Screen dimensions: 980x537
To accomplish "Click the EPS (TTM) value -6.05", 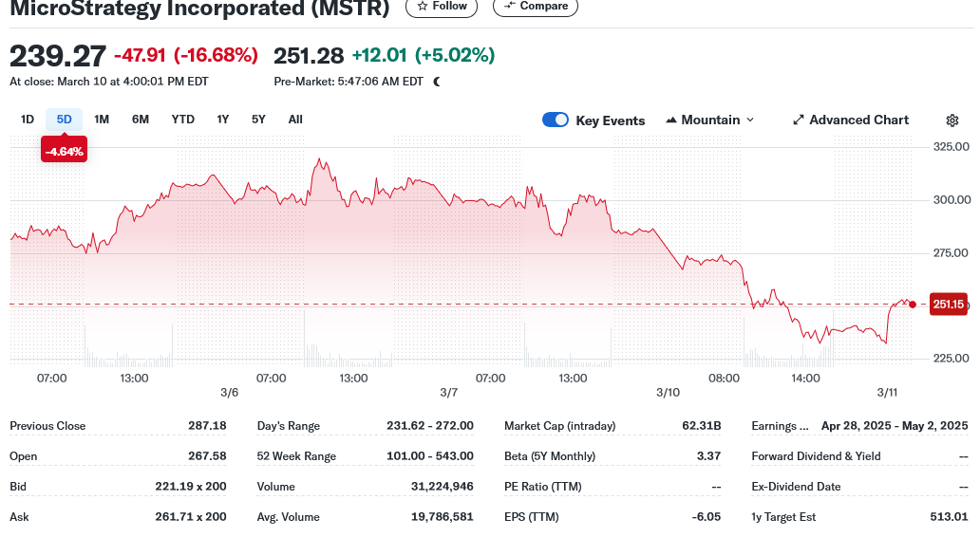I will pyautogui.click(x=707, y=517).
